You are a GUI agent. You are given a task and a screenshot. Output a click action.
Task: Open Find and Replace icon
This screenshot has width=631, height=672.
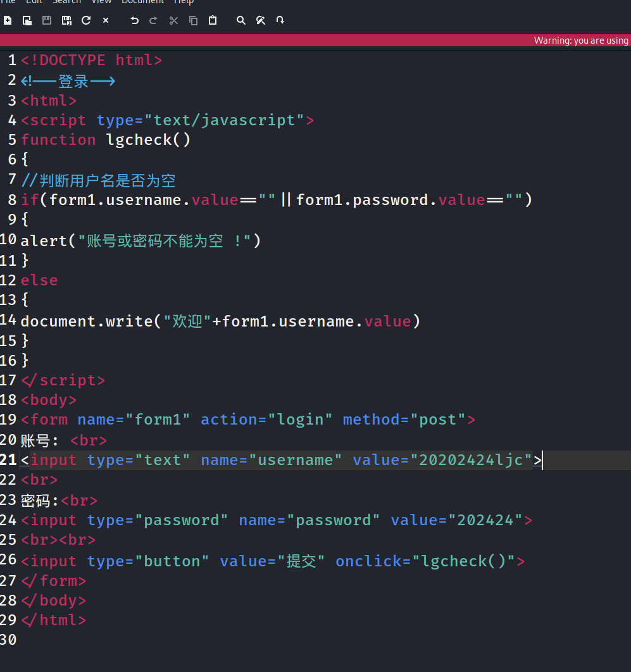[261, 20]
